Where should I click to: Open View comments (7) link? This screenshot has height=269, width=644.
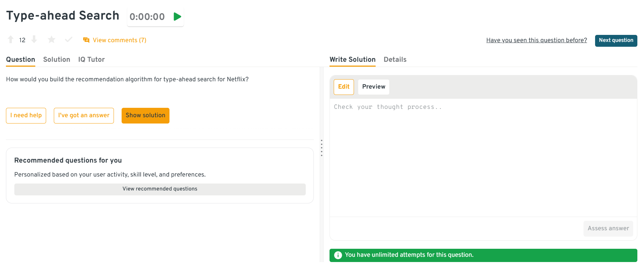click(x=119, y=40)
